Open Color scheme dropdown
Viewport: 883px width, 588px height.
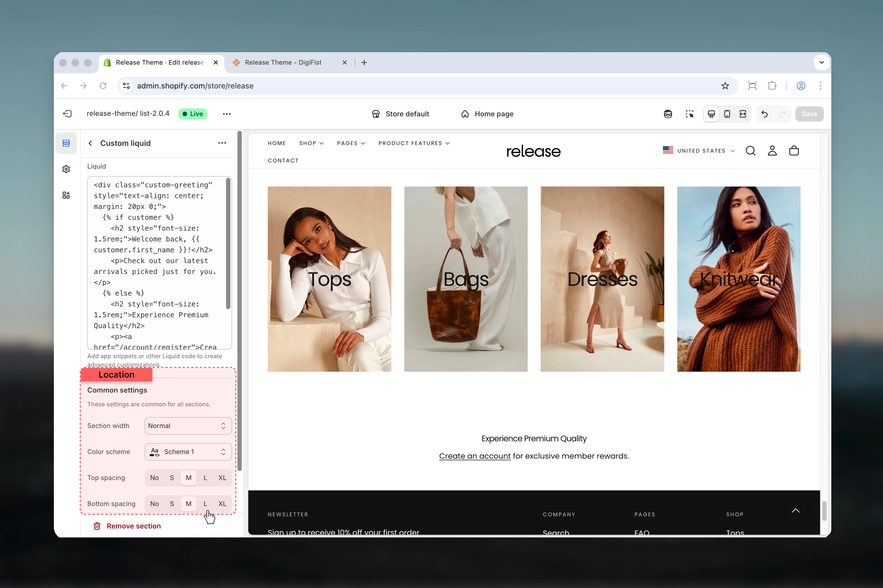pyautogui.click(x=188, y=452)
